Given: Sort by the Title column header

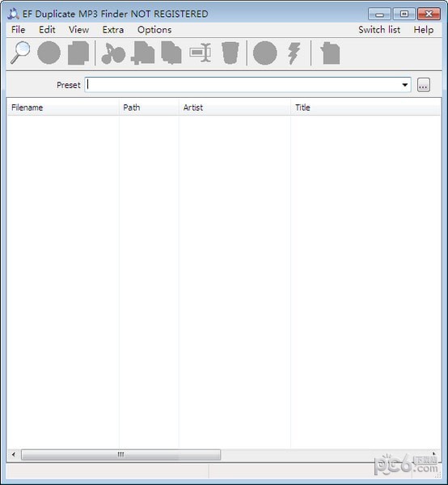Looking at the screenshot, I should pos(366,108).
